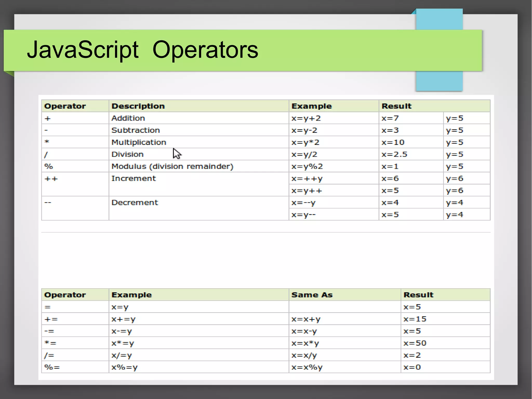Select the 'x=++y' example cell
The height and width of the screenshot is (399, 532).
coord(334,178)
